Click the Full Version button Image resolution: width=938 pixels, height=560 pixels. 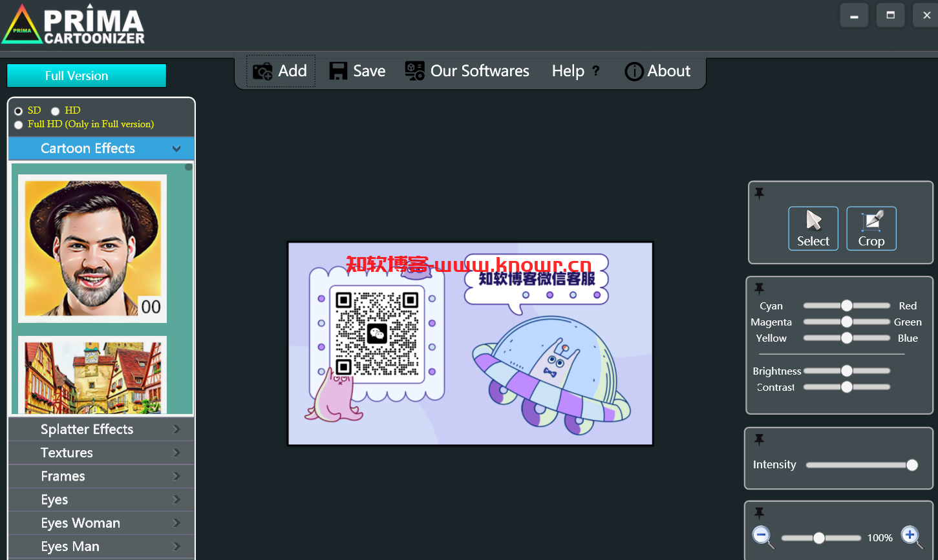87,76
